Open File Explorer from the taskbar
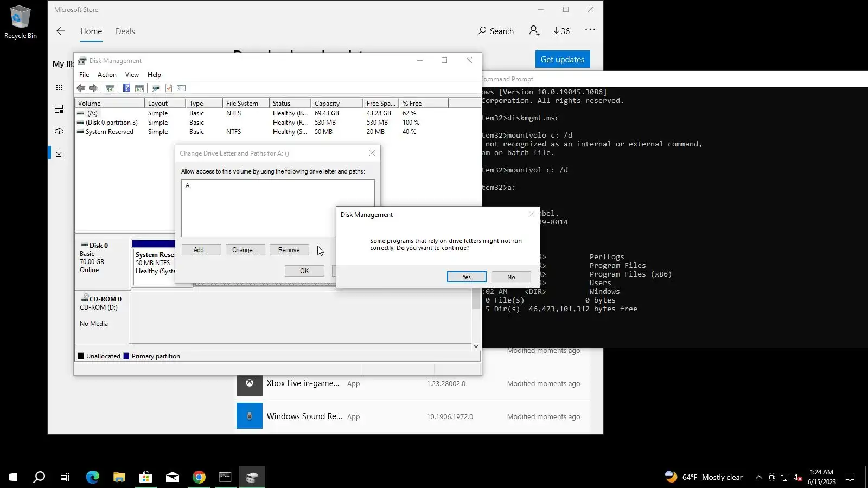 click(119, 477)
